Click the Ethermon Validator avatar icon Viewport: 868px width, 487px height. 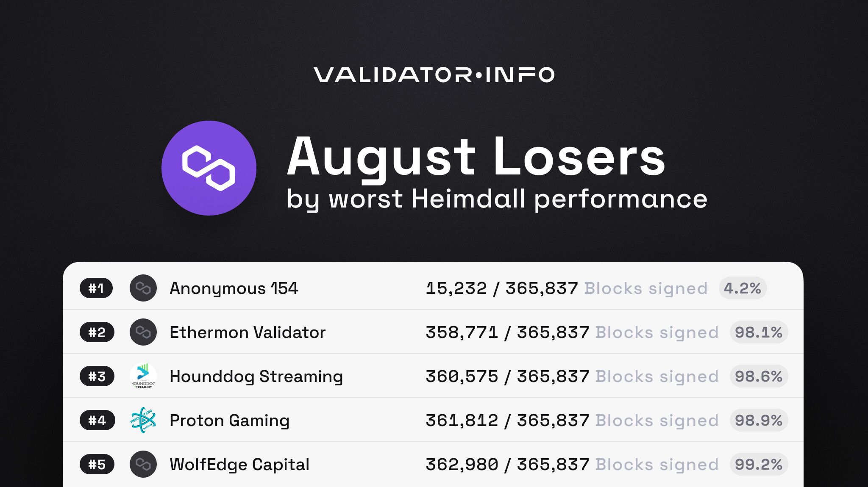(x=143, y=332)
